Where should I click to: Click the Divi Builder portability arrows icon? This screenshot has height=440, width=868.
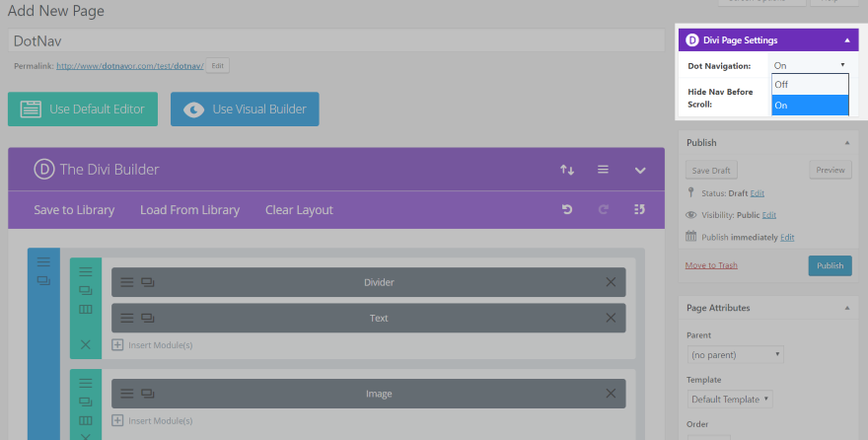tap(567, 170)
